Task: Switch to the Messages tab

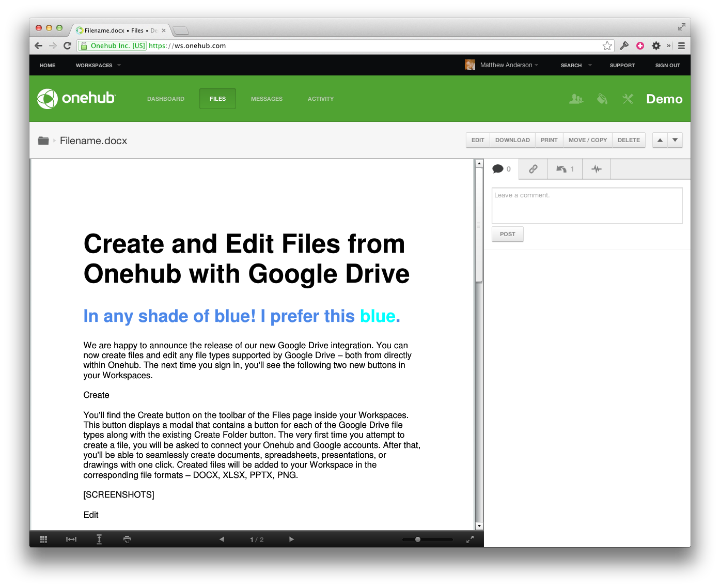Action: [267, 99]
